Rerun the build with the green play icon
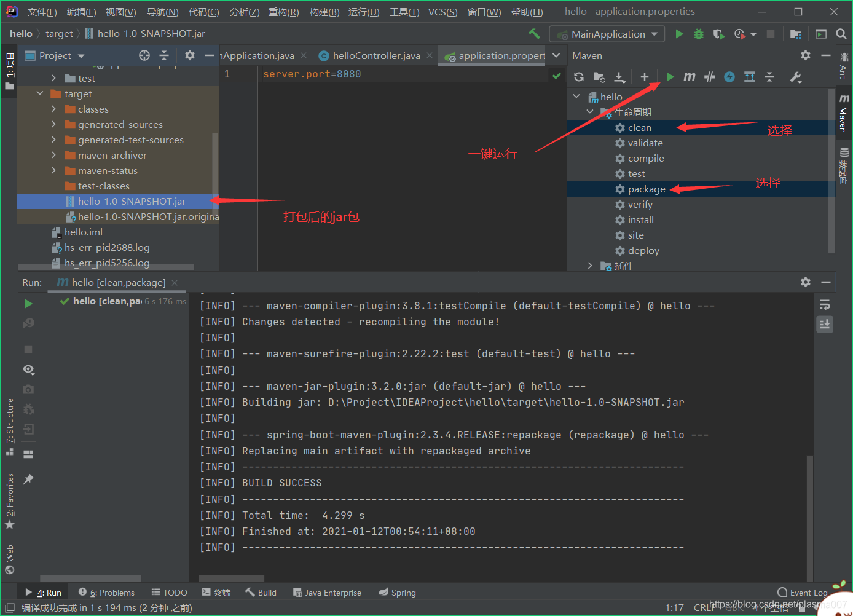Image resolution: width=853 pixels, height=616 pixels. (x=28, y=303)
